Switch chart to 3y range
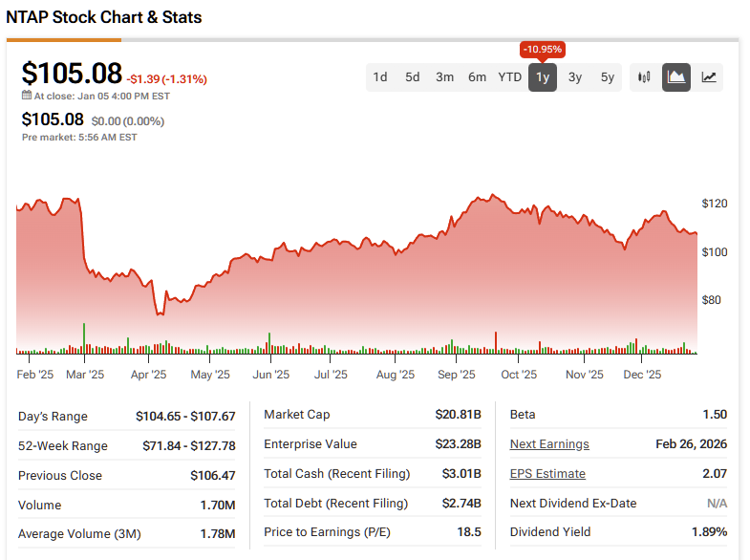 (575, 77)
